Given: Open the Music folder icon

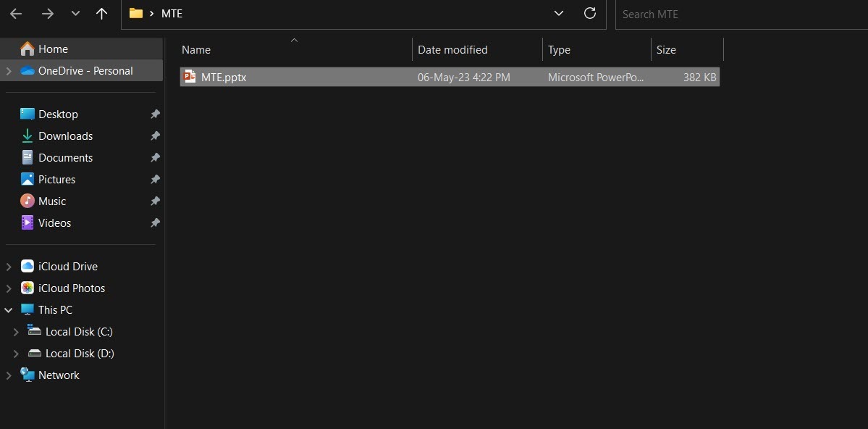Looking at the screenshot, I should coord(27,201).
